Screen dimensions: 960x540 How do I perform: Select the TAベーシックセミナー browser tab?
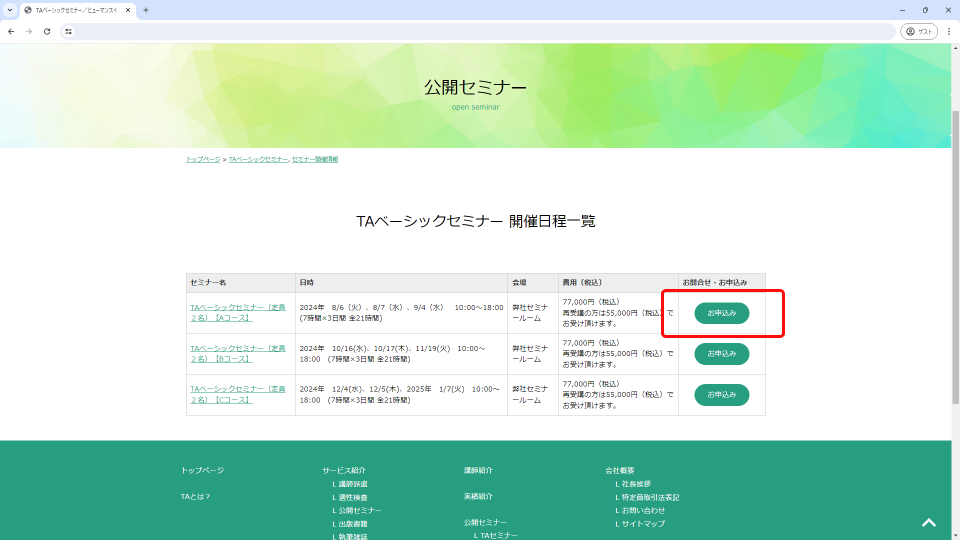pyautogui.click(x=77, y=10)
